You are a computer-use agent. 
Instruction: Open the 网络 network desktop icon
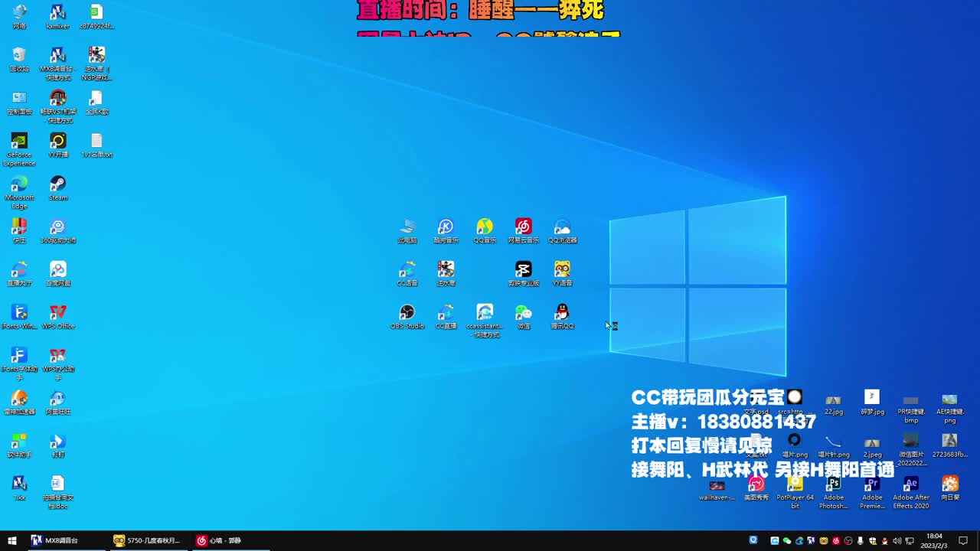click(x=19, y=17)
